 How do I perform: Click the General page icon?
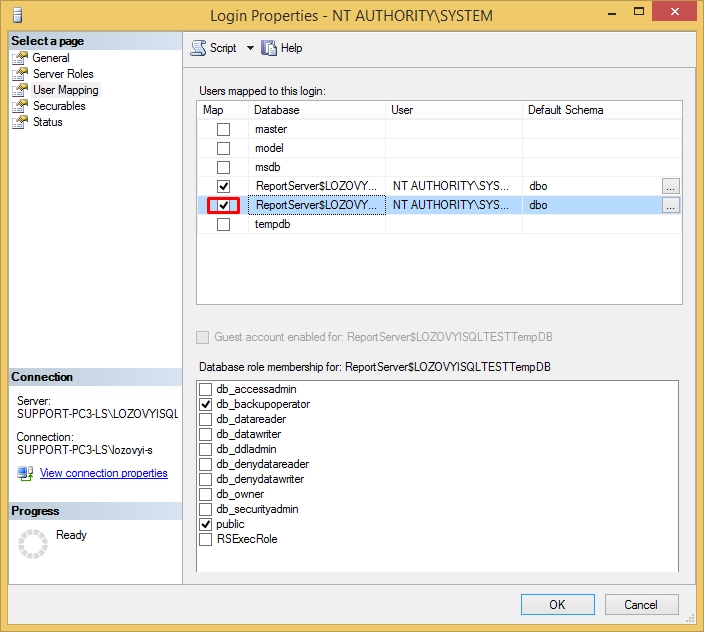20,58
